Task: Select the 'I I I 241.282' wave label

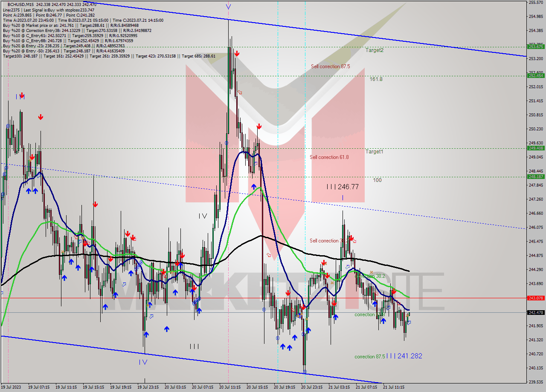Action: [x=404, y=356]
